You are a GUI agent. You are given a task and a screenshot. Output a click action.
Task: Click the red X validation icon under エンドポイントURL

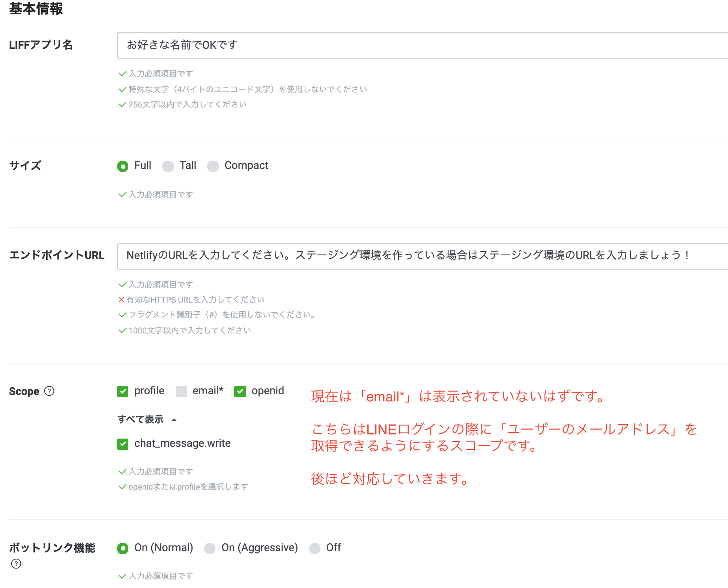[122, 299]
